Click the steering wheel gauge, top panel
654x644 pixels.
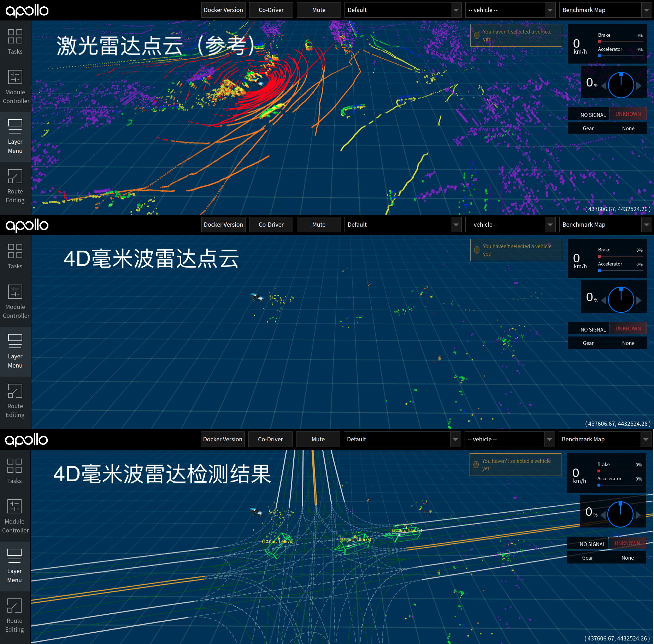tap(621, 85)
